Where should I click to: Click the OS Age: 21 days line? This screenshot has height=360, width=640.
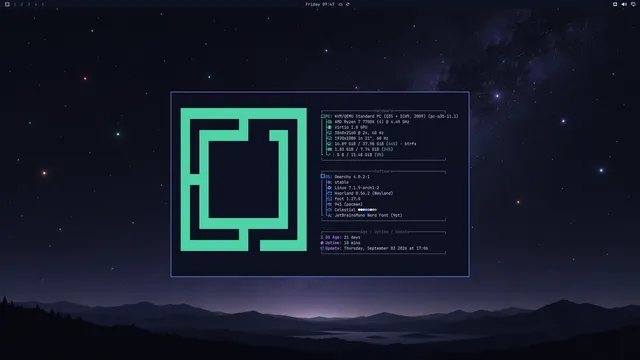click(340, 237)
